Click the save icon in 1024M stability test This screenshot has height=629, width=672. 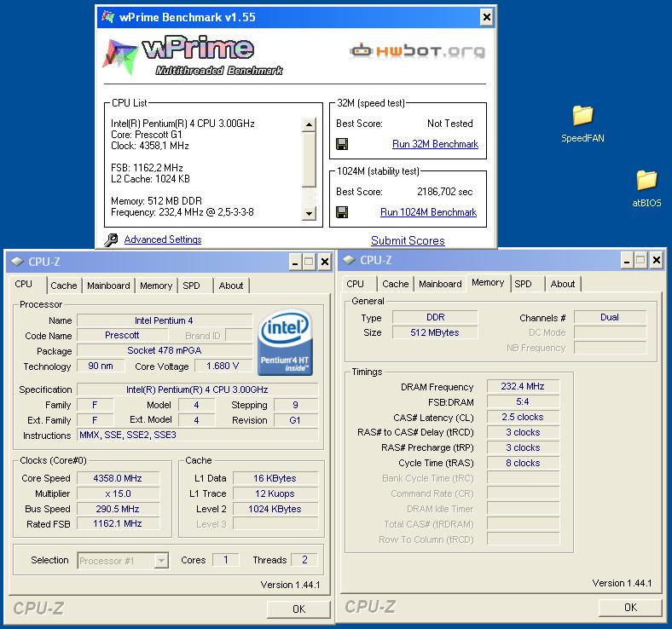342,212
